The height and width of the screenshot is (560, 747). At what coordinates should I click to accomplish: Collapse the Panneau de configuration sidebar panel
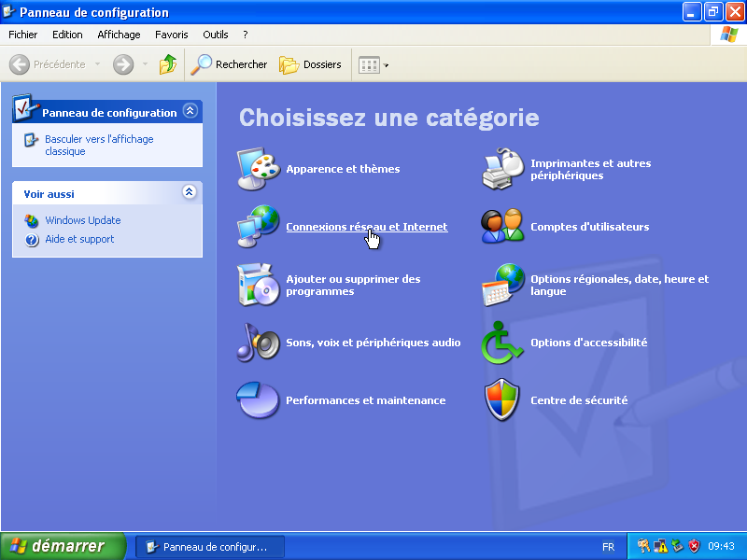(190, 111)
